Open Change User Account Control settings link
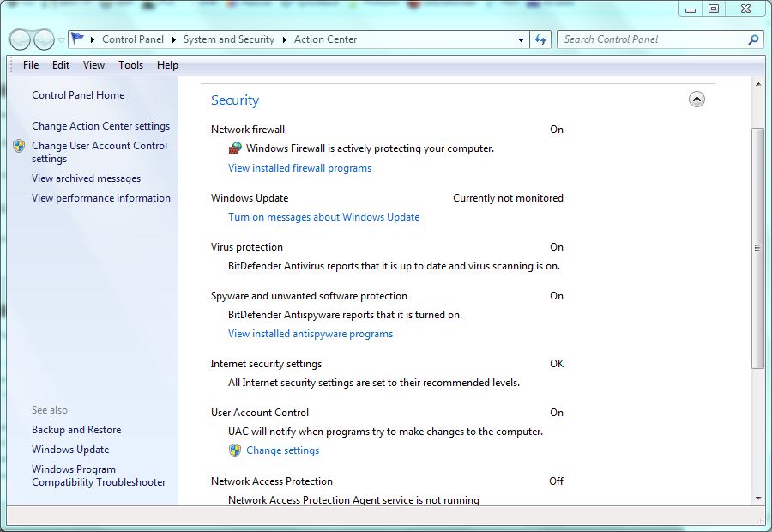772x532 pixels. point(100,152)
